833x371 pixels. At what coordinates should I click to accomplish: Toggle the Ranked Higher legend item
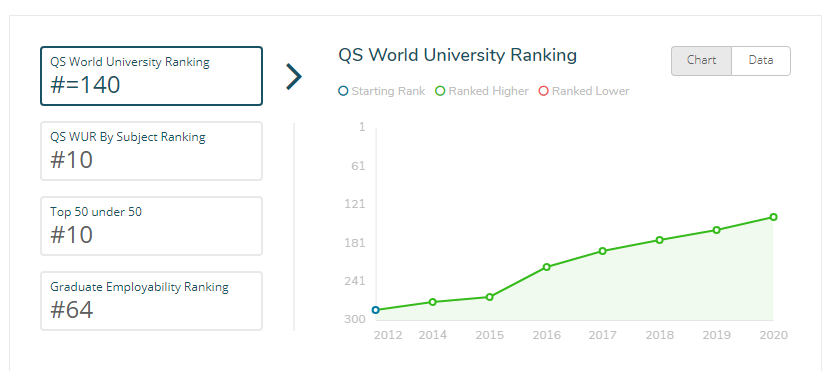point(482,91)
